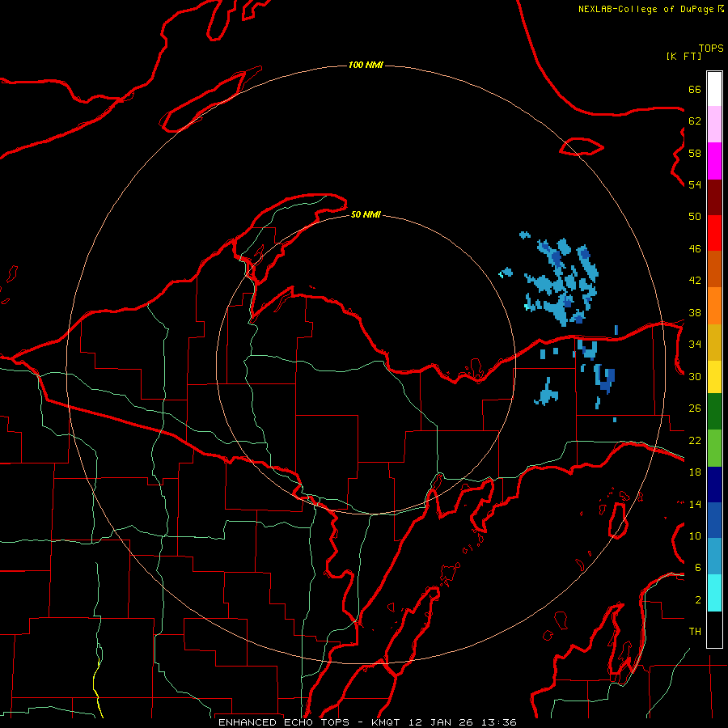Click the legend value '38'
Image resolution: width=728 pixels, height=728 pixels.
(695, 313)
